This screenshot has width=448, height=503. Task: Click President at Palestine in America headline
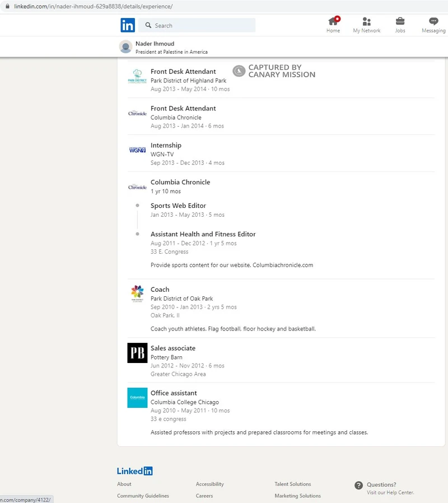[x=171, y=52]
